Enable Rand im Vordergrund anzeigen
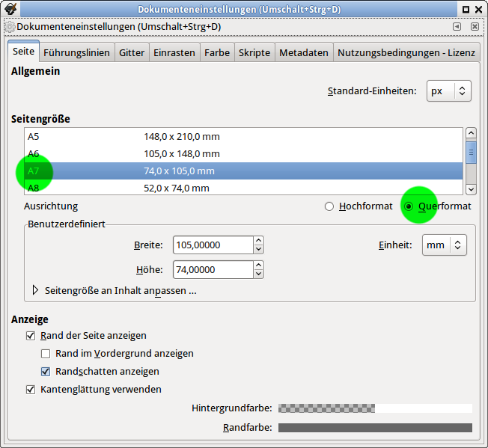The image size is (488, 448). click(46, 354)
